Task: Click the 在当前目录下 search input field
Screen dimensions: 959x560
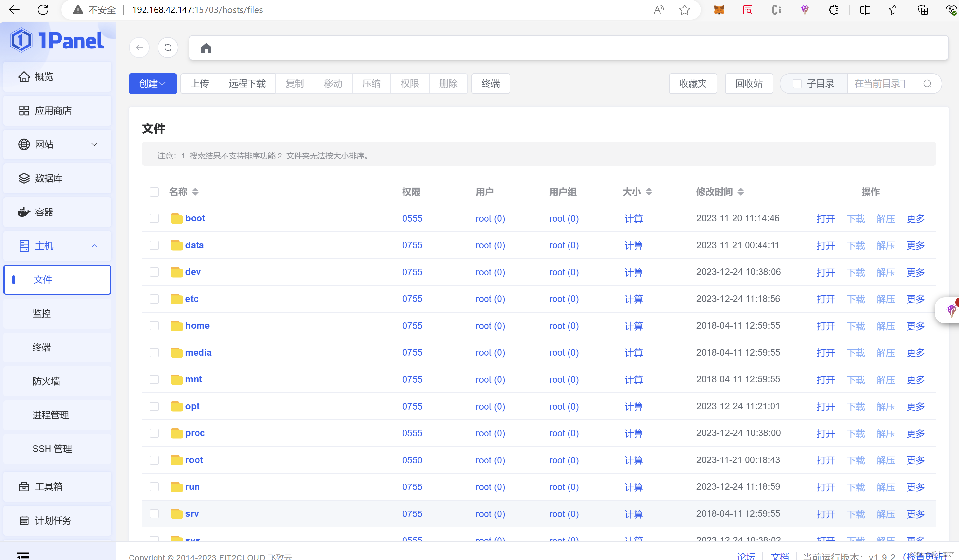Action: pos(880,84)
